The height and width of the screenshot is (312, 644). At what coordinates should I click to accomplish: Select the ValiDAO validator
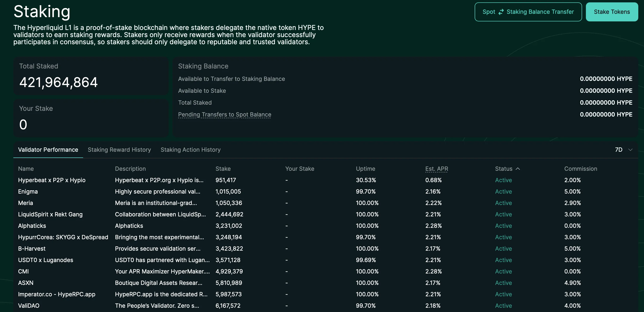pos(29,306)
